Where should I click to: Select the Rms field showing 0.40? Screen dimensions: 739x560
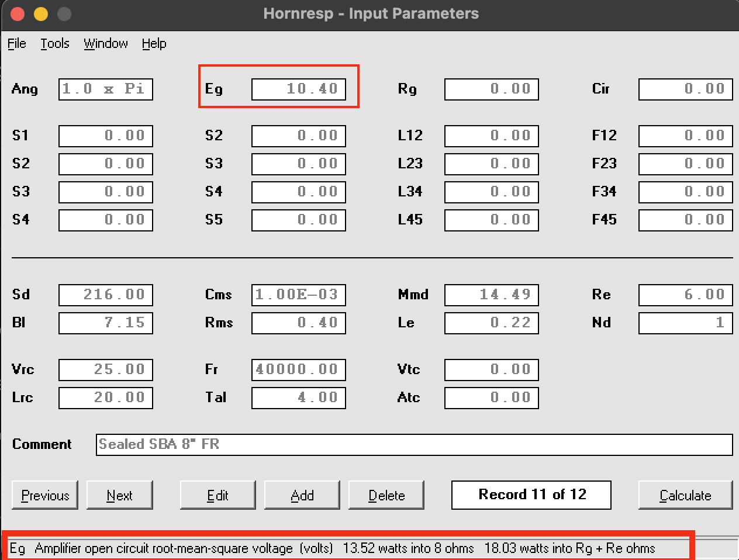tap(299, 323)
